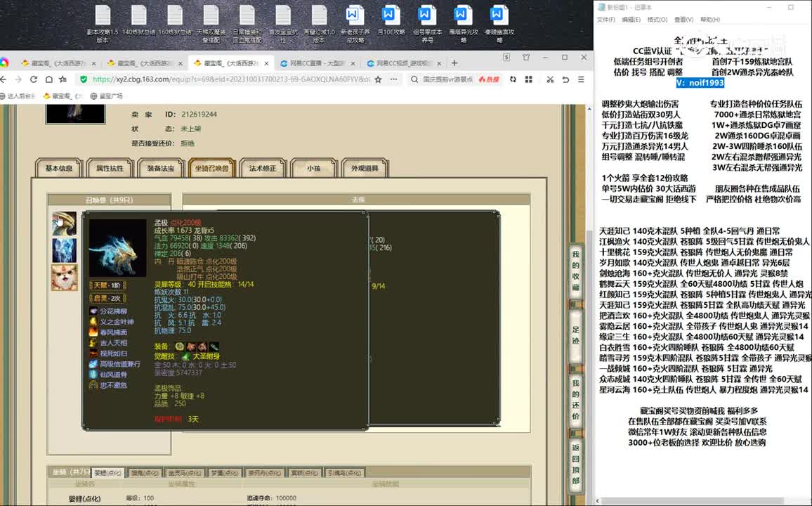This screenshot has width=812, height=506.
Task: Click seller ID 212619244
Action: pos(199,115)
